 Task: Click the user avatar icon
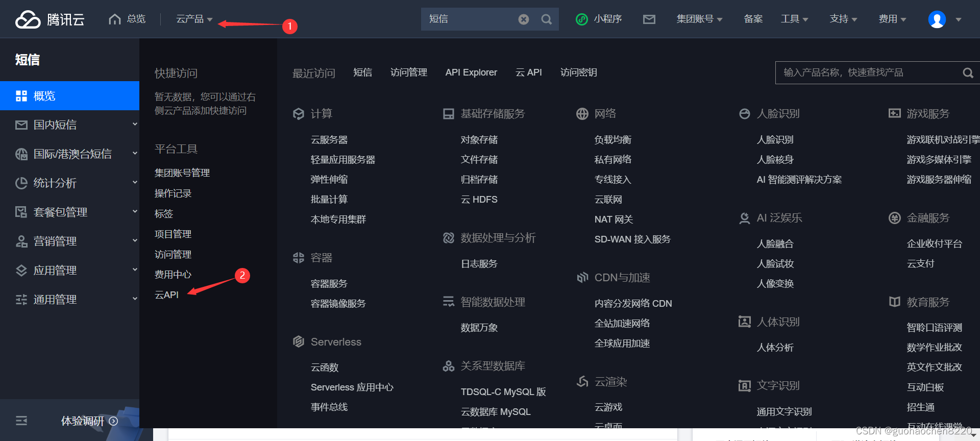937,19
